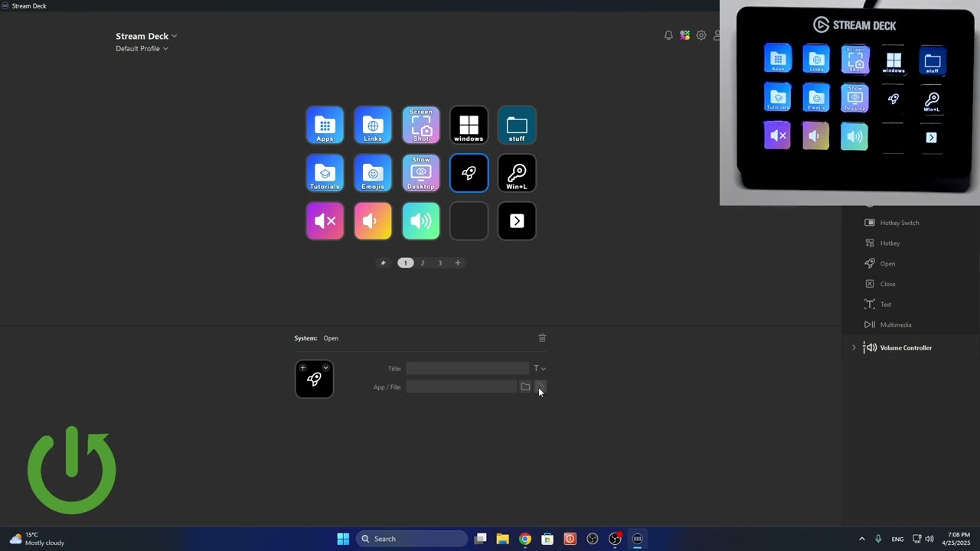The image size is (980, 551).
Task: Choose the Hotkey action
Action: point(882,243)
